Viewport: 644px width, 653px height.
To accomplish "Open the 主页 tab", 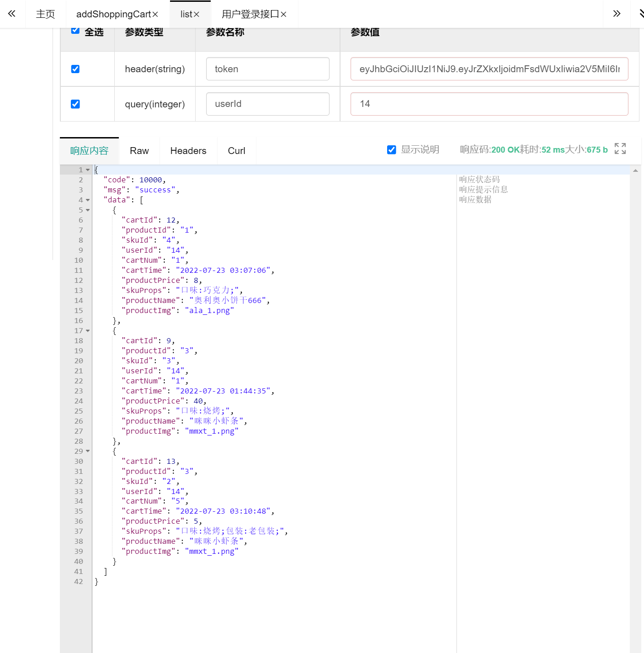I will (x=45, y=14).
